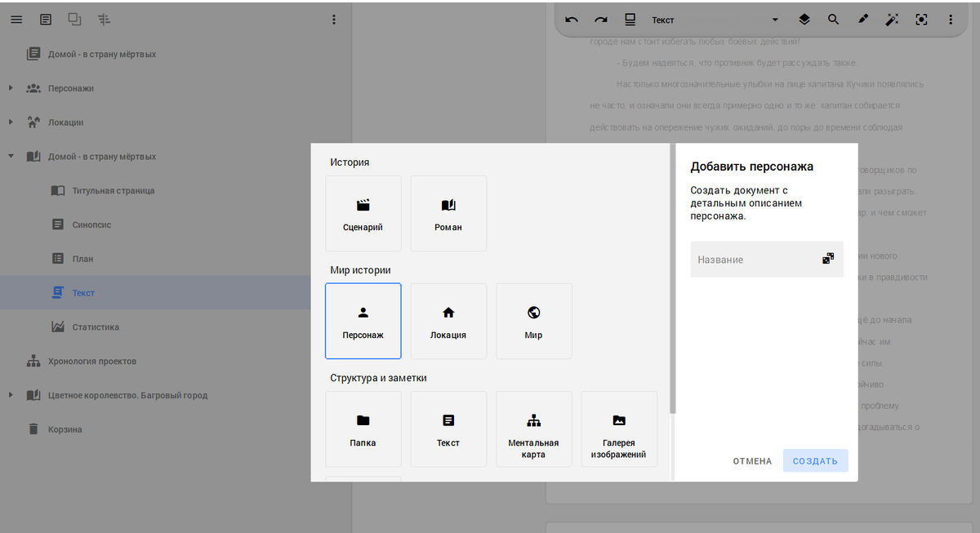Viewport: 980px width, 533px height.
Task: Click the document view icon in sidebar header
Action: (x=46, y=20)
